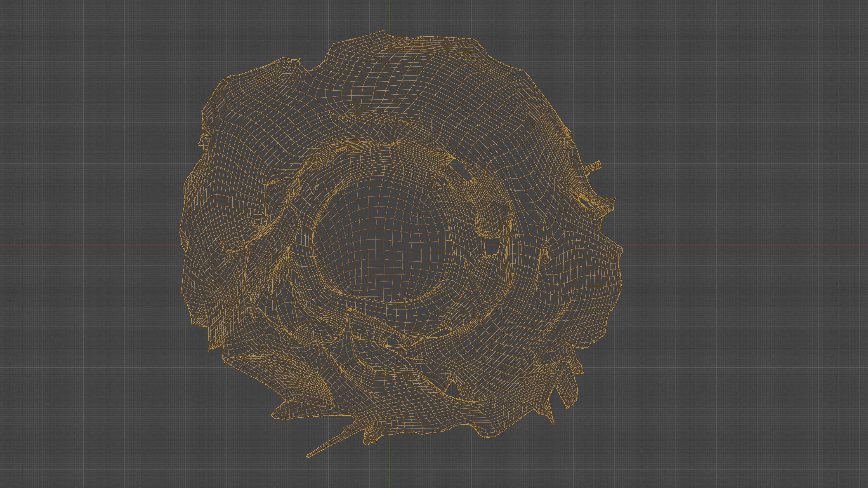Click the narrow slit hole on the right edge
The image size is (868, 488).
click(585, 202)
